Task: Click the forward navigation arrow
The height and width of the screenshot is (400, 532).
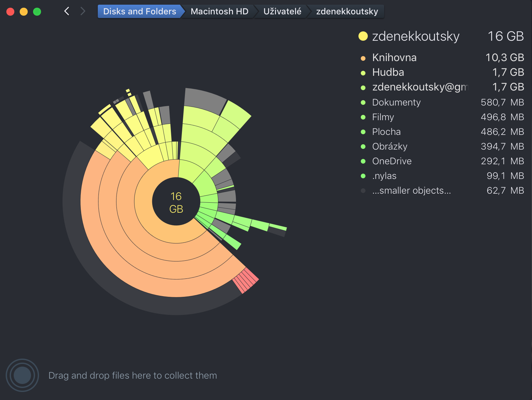Action: (x=83, y=11)
